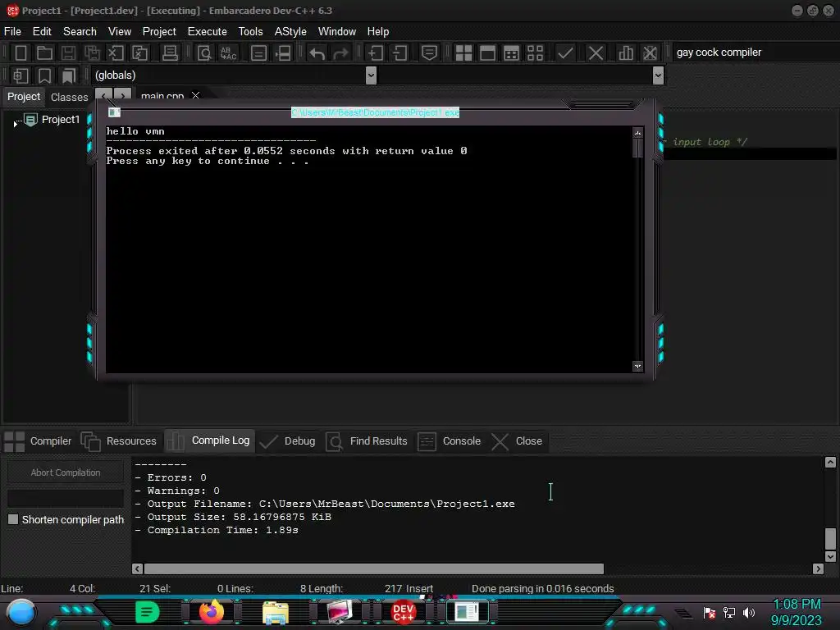Expand the Project1 tree node
Screen dimensions: 840x630
[15, 123]
